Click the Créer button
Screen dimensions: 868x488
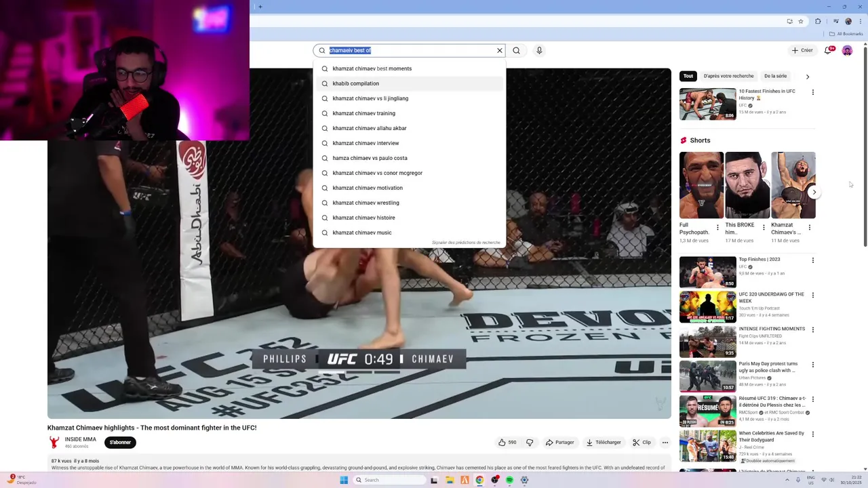click(802, 50)
